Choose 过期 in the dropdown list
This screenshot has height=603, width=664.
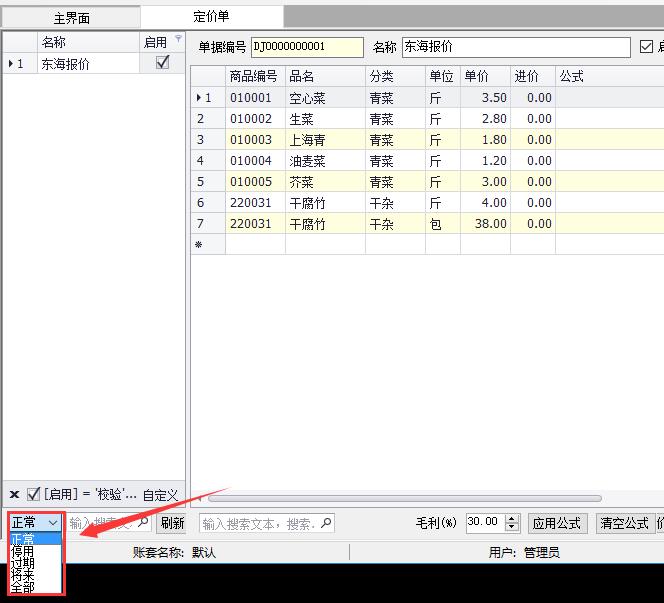36,563
